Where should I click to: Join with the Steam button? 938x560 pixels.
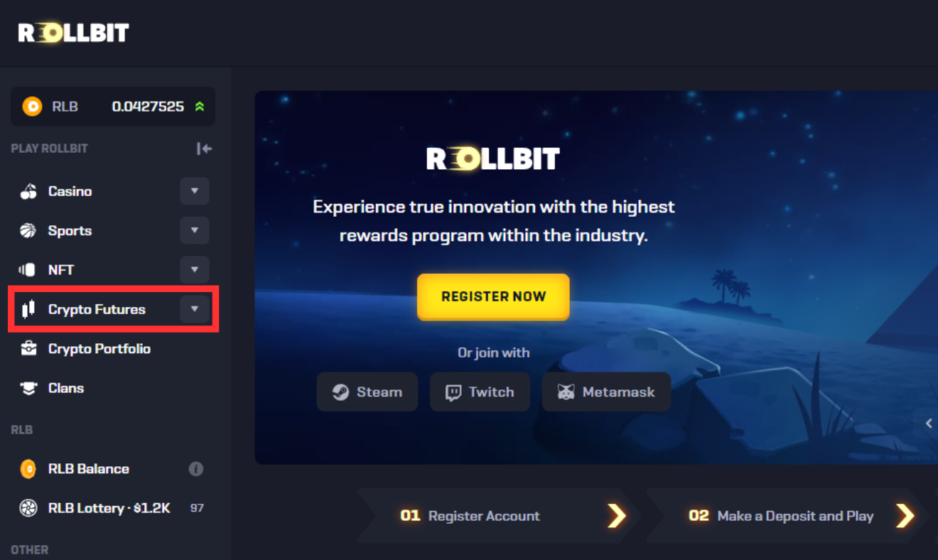(x=367, y=392)
